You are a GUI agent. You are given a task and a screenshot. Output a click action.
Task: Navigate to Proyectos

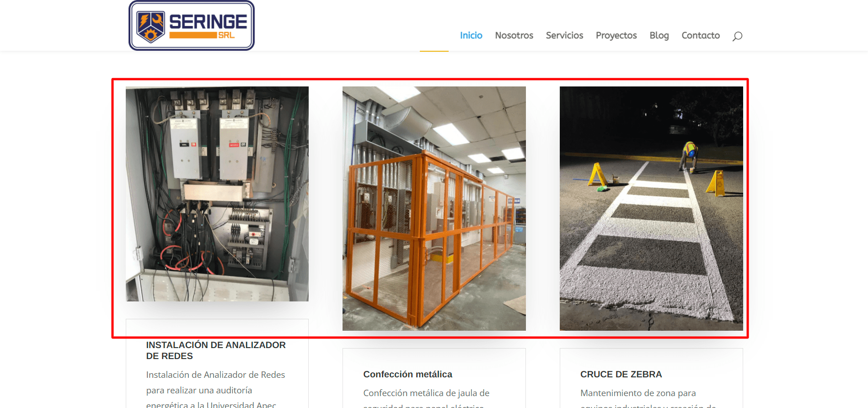(616, 36)
